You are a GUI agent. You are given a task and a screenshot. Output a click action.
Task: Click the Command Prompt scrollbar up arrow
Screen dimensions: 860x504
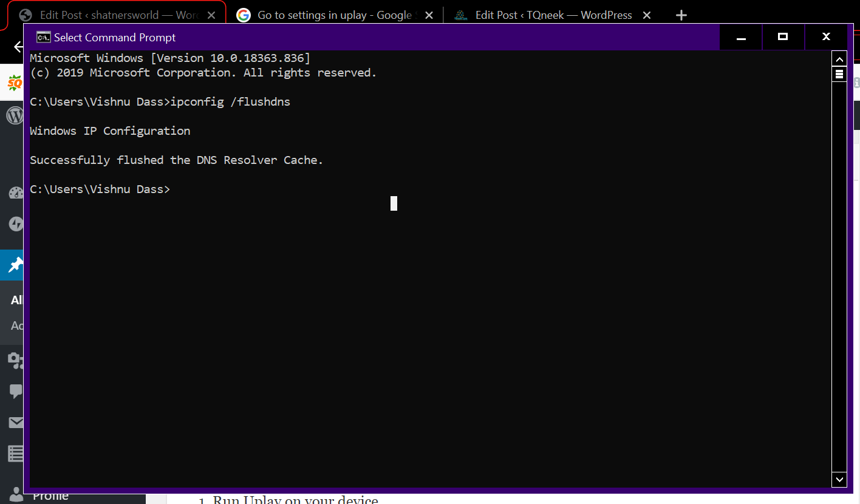tap(839, 59)
